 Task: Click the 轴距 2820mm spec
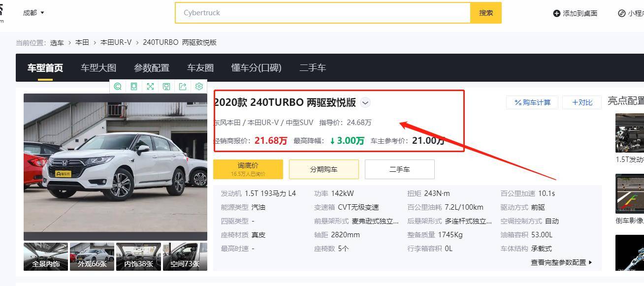click(x=337, y=235)
